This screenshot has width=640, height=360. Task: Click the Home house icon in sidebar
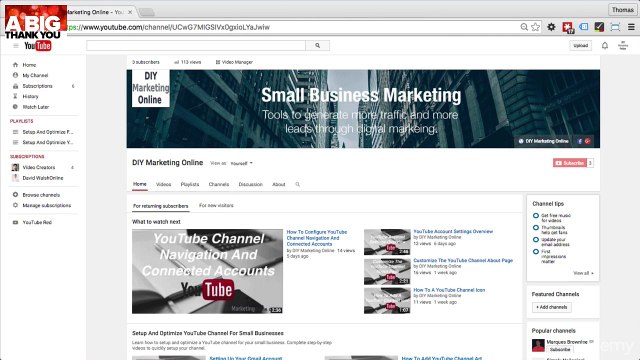pyautogui.click(x=16, y=64)
